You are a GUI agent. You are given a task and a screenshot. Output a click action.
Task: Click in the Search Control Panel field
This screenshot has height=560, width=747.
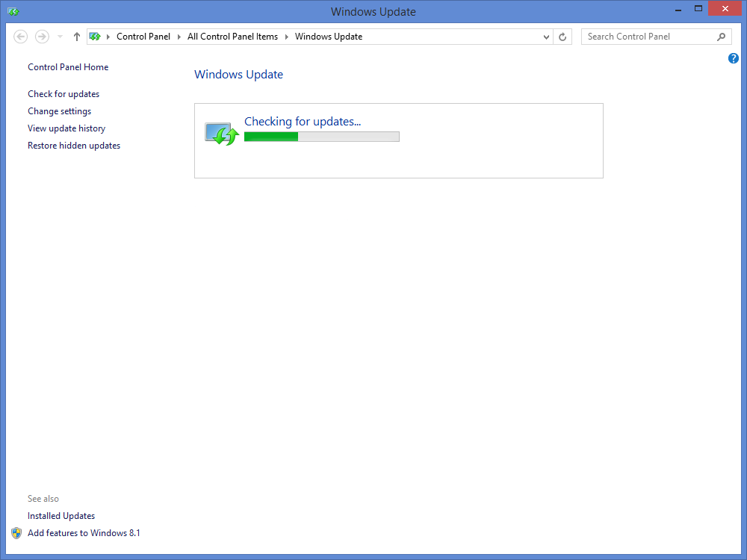[646, 37]
